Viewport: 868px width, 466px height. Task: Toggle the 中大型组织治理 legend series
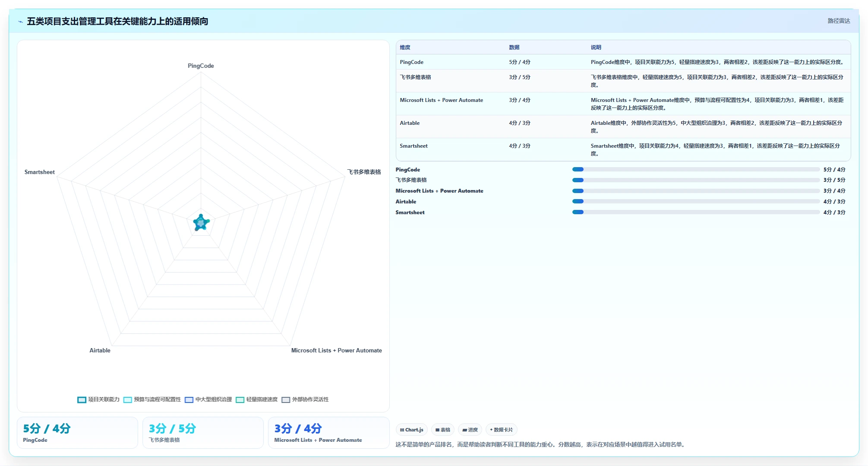[208, 399]
